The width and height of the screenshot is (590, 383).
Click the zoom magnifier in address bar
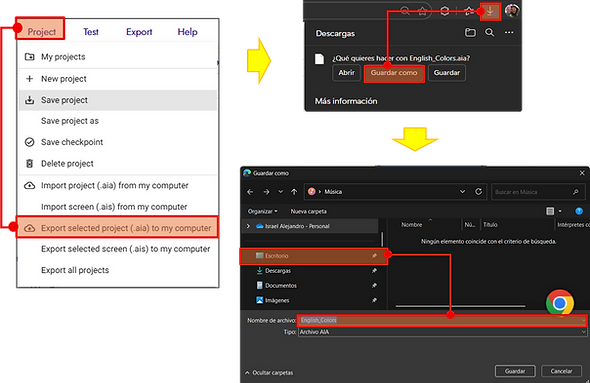[x=405, y=11]
